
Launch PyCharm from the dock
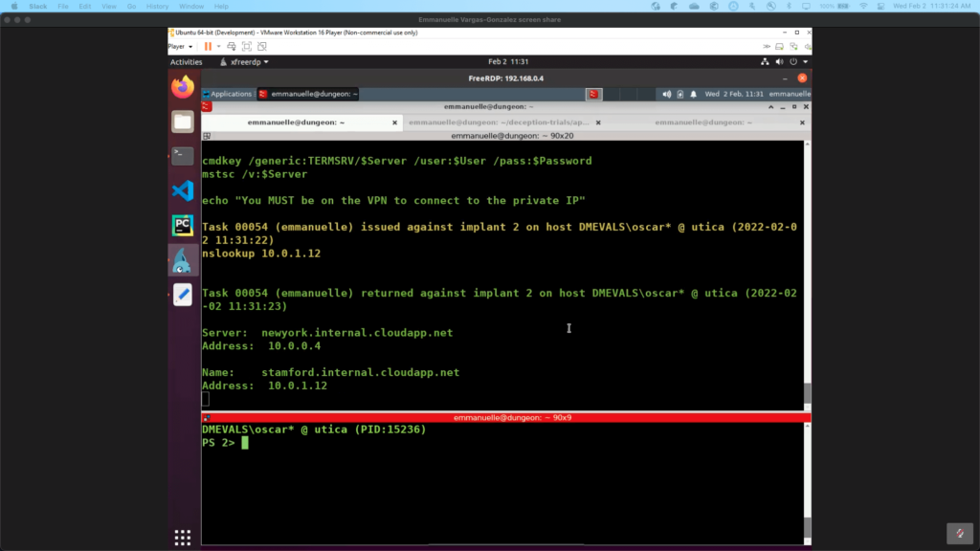coord(182,225)
